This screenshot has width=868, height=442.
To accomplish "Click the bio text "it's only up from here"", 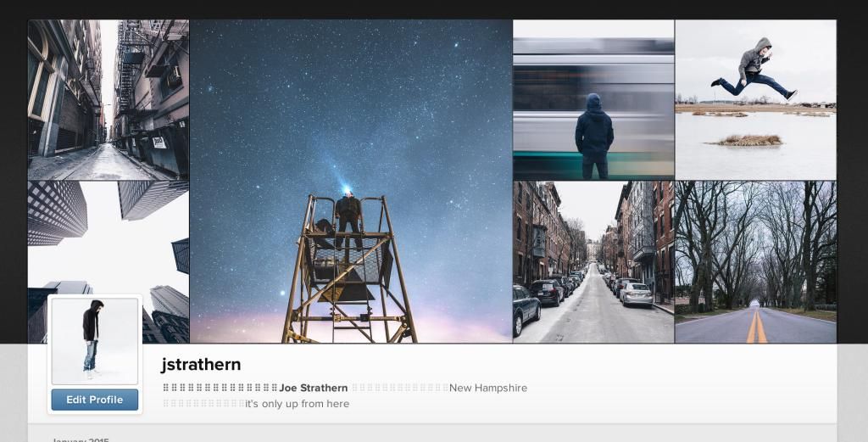I will pyautogui.click(x=297, y=404).
